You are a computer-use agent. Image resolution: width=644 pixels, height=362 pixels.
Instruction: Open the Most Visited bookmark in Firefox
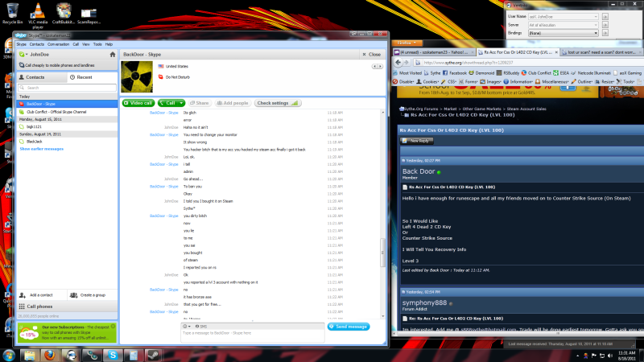coord(407,72)
